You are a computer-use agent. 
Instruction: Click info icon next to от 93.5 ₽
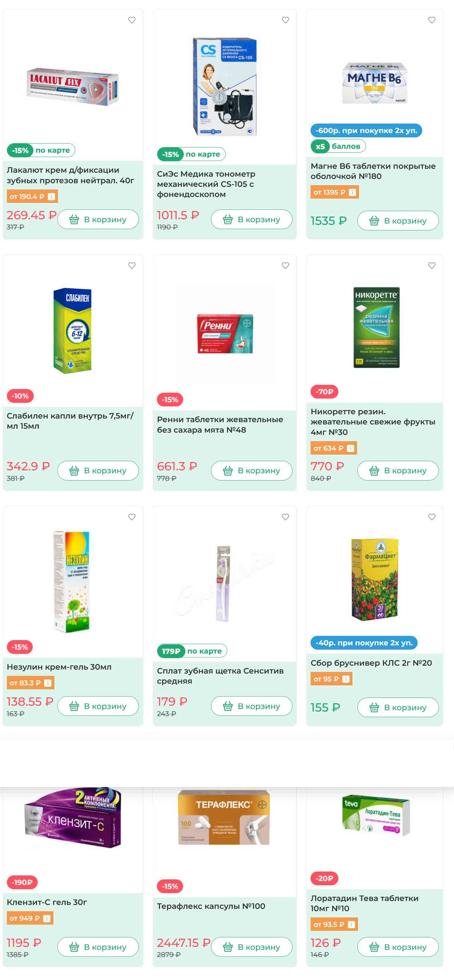351,925
